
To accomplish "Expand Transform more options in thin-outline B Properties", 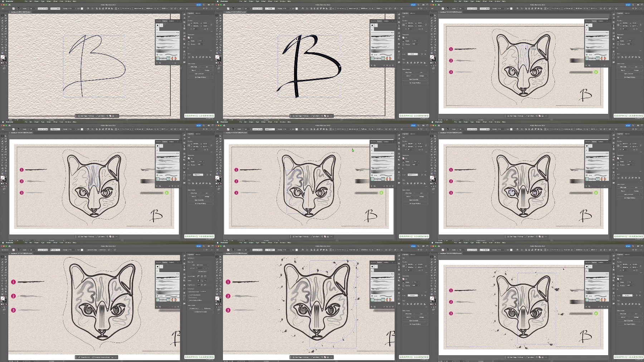I will coord(211,32).
